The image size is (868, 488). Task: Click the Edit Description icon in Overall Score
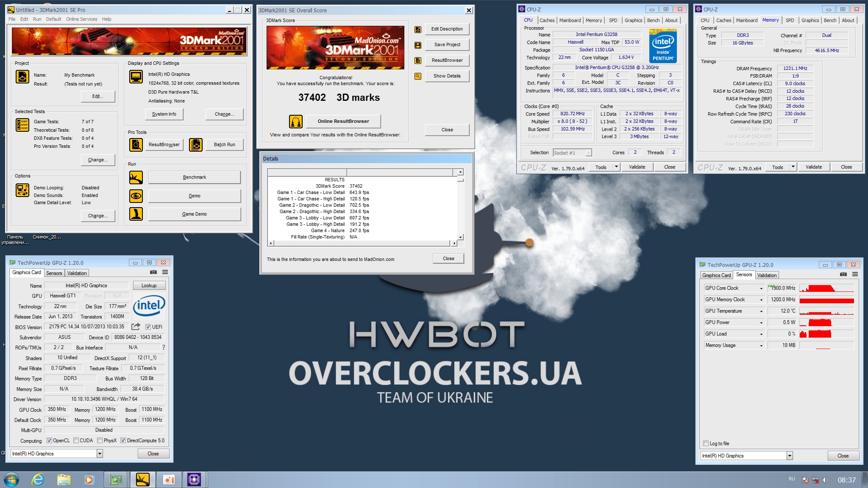coord(418,30)
